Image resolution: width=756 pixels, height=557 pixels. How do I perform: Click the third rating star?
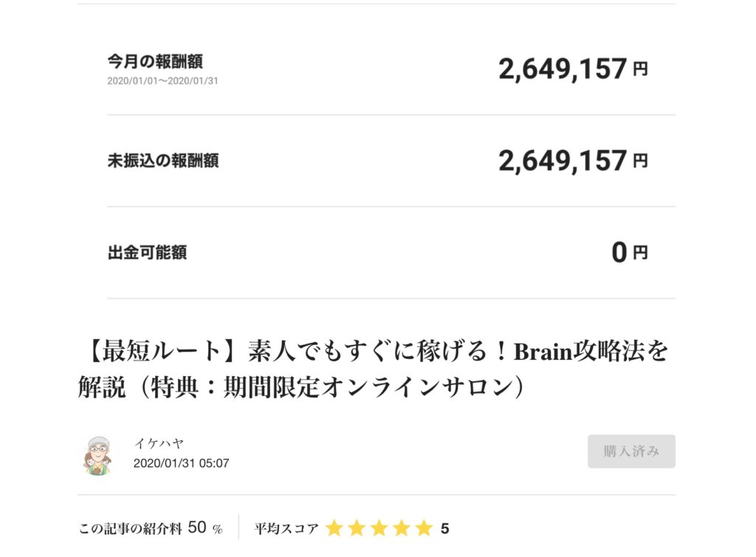(x=379, y=528)
